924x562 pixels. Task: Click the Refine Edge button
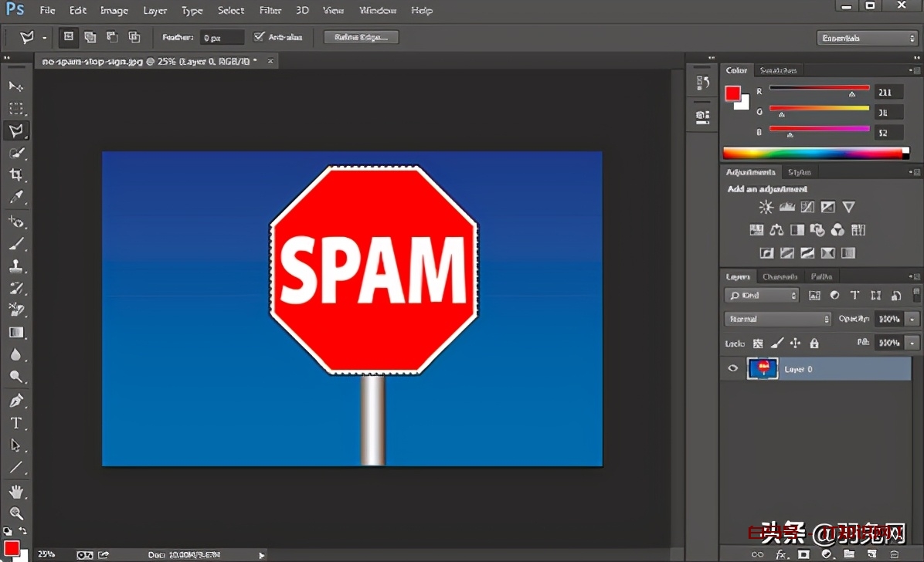pyautogui.click(x=361, y=37)
